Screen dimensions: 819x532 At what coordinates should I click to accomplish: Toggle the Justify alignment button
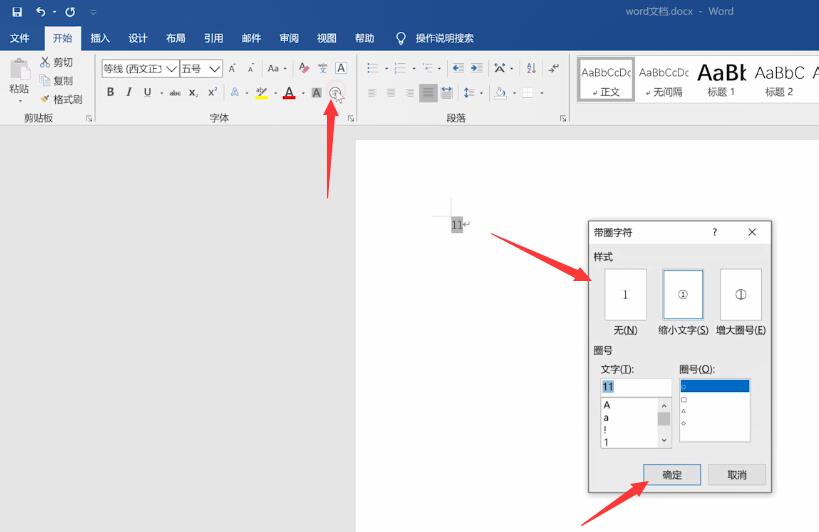[428, 93]
